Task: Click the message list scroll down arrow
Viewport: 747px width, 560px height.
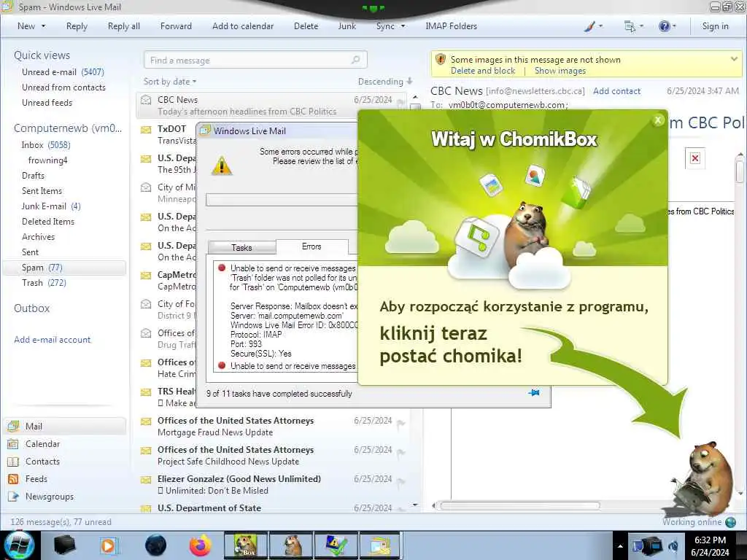Action: coord(415,505)
